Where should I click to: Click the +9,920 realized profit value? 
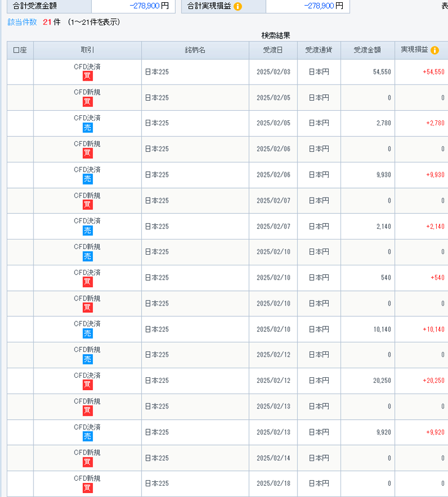[435, 432]
